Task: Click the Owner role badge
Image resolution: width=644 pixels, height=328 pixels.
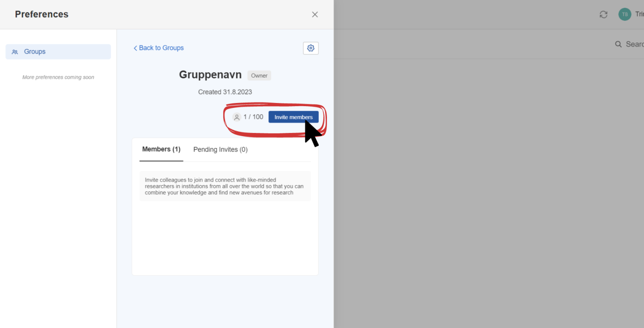Action: [x=259, y=75]
